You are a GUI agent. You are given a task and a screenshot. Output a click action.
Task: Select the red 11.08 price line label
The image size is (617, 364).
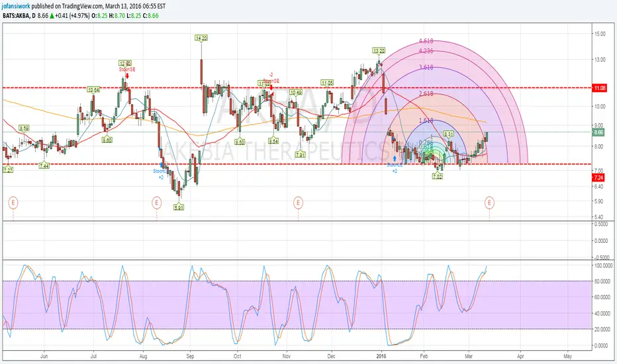pyautogui.click(x=600, y=88)
